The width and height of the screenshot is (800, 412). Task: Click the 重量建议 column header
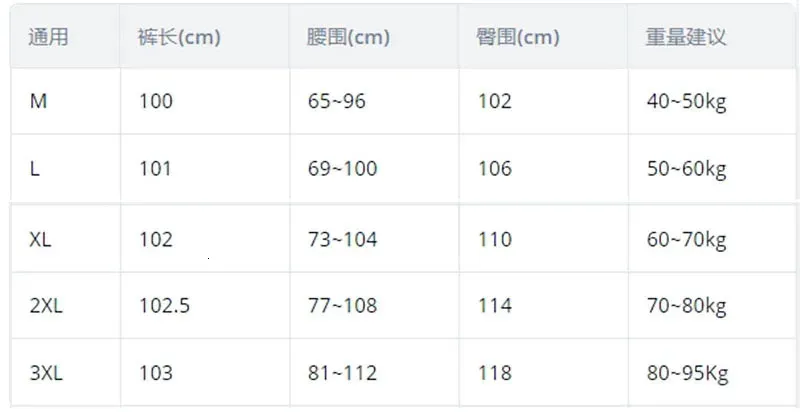click(x=685, y=38)
